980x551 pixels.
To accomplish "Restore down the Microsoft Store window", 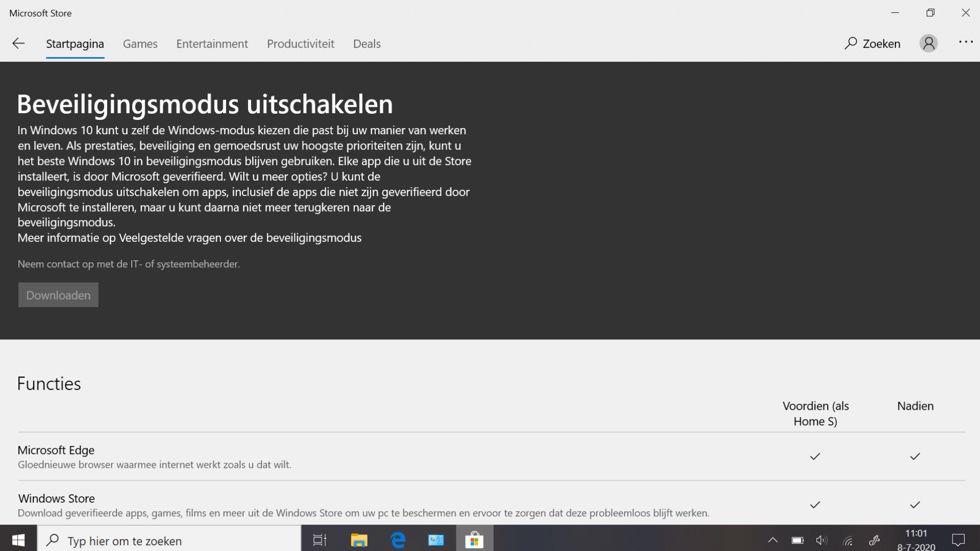I will point(930,13).
